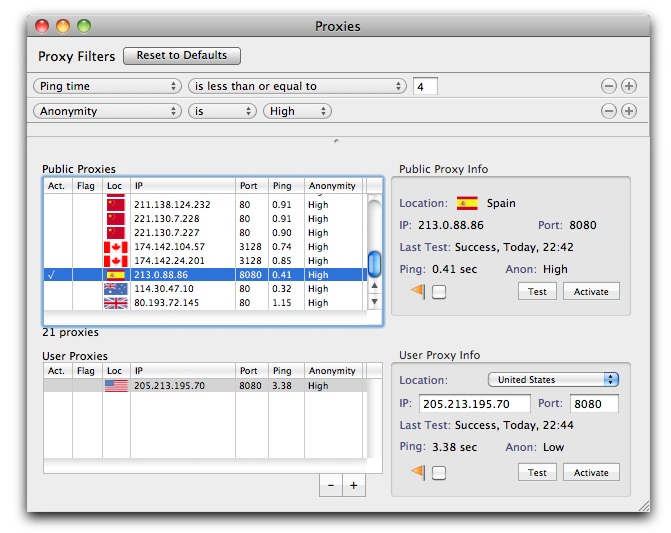Open the Ping time filter dropdown

tap(107, 86)
